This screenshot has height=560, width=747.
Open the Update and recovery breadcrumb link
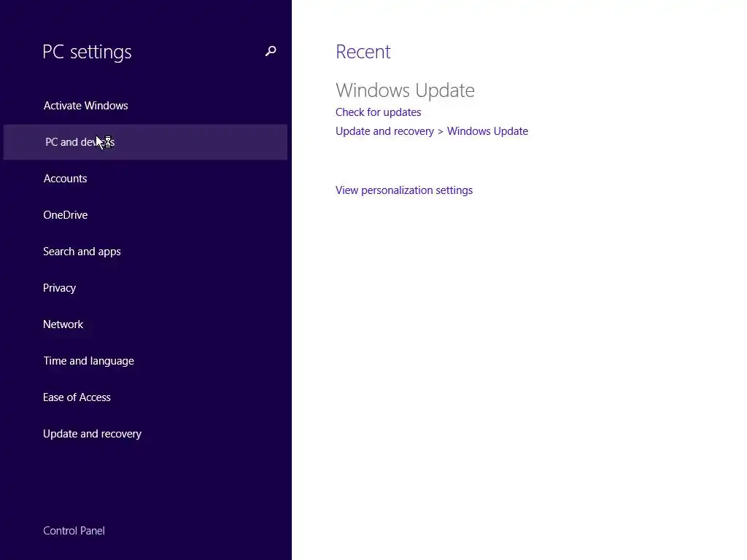click(384, 131)
